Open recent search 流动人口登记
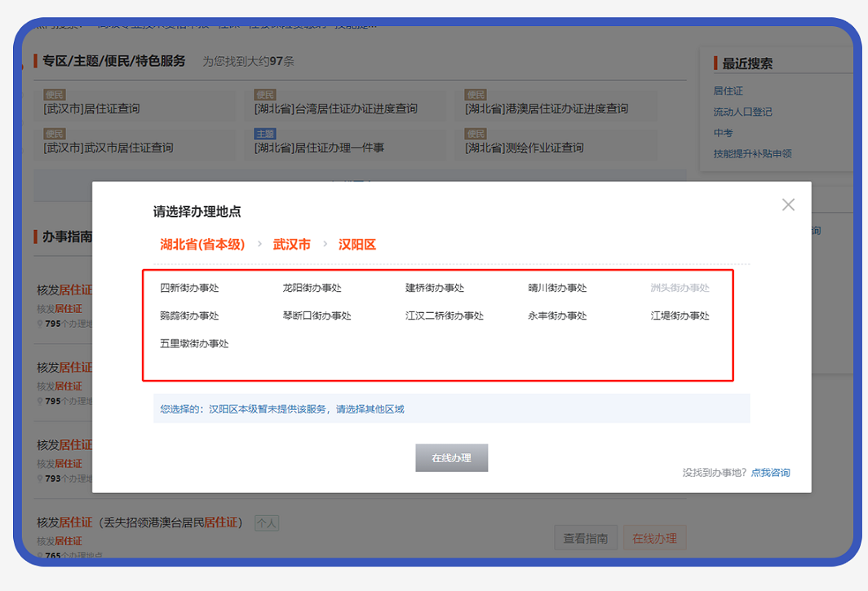Viewport: 868px width, 591px height. point(742,112)
